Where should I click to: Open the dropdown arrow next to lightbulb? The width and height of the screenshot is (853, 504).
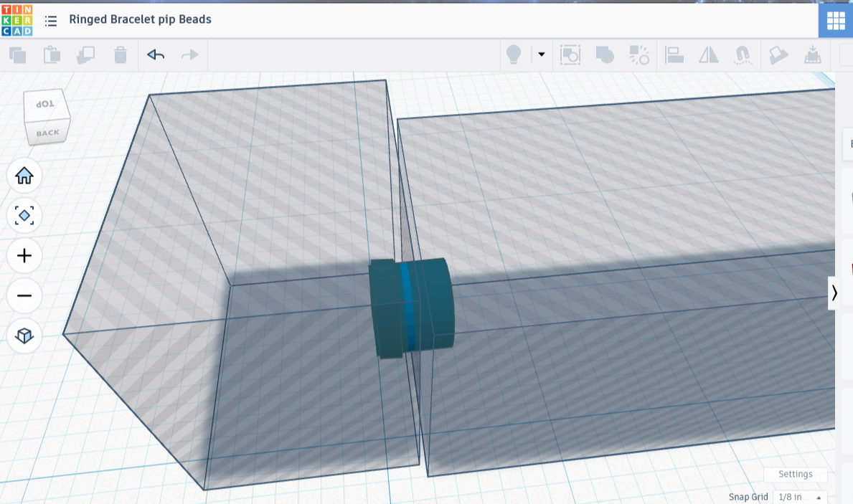coord(541,54)
